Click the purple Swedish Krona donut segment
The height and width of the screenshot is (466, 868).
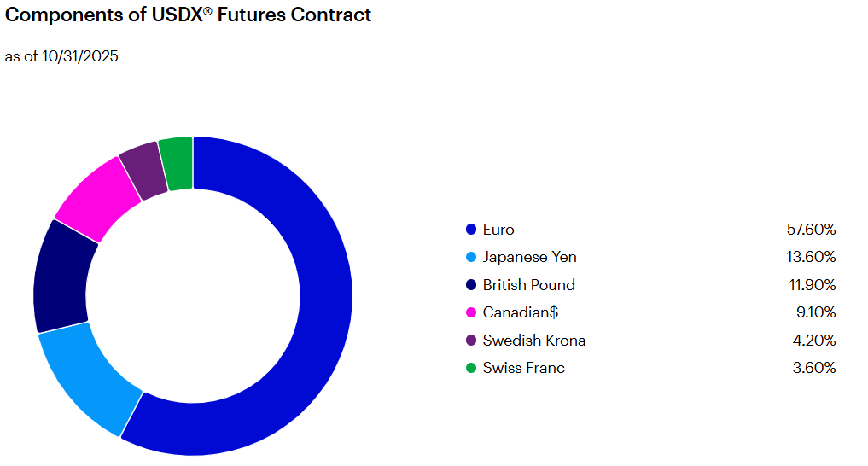142,170
